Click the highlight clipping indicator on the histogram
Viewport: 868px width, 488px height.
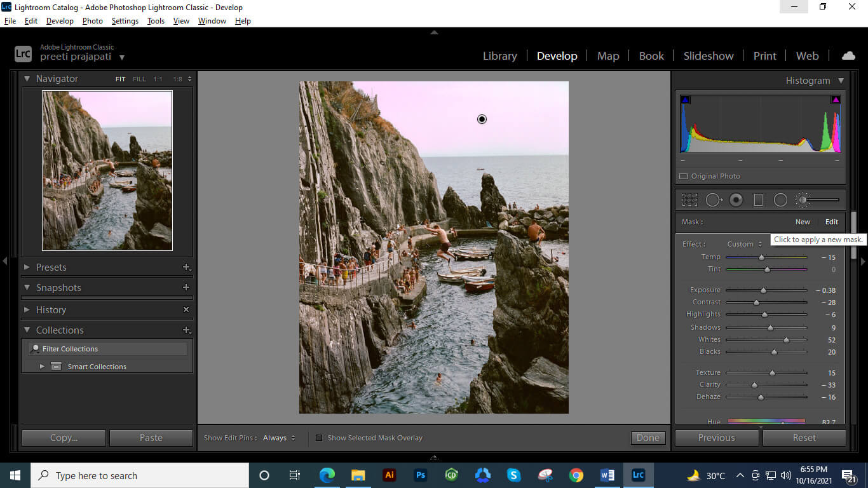(835, 98)
